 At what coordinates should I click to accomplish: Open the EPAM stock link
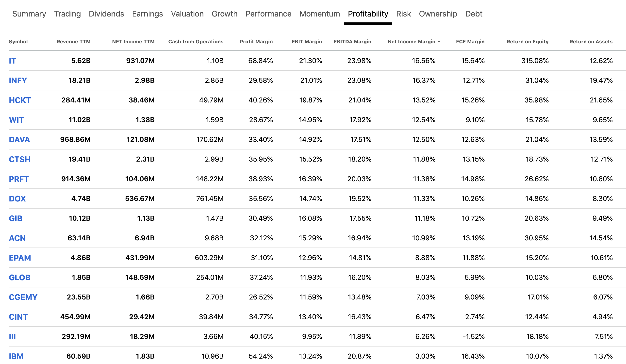[x=20, y=258]
